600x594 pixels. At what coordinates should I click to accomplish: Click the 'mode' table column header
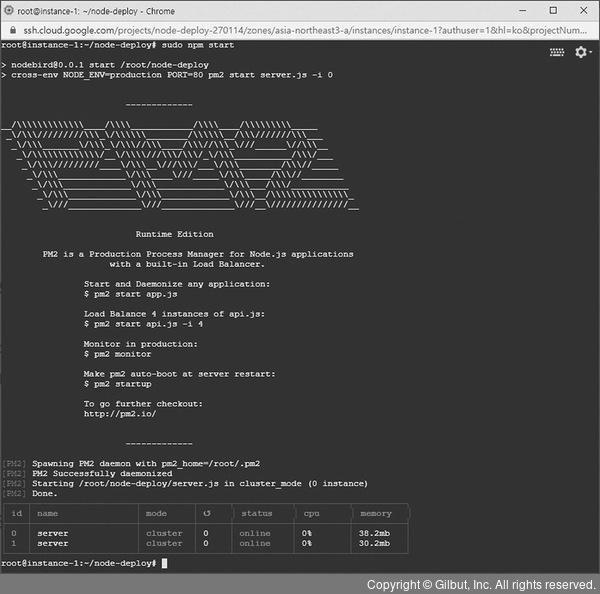(156, 513)
